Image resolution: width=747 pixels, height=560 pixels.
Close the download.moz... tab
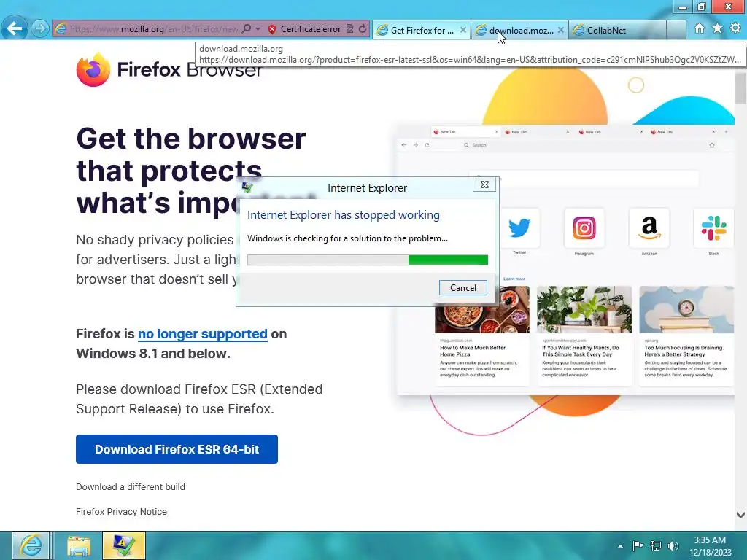coord(561,30)
